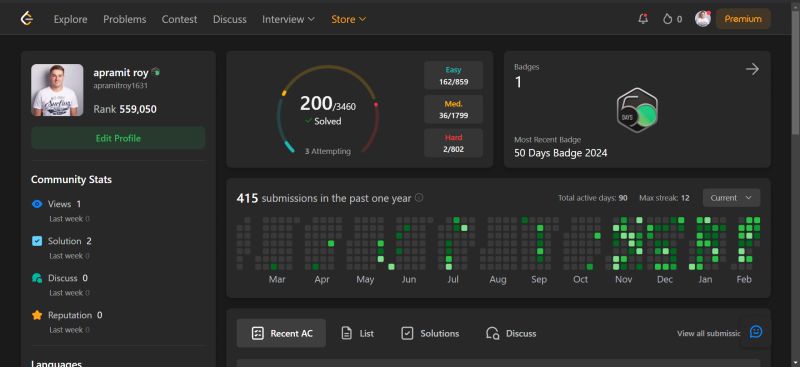Open the notifications bell
Image resolution: width=800 pixels, height=367 pixels.
(x=643, y=19)
